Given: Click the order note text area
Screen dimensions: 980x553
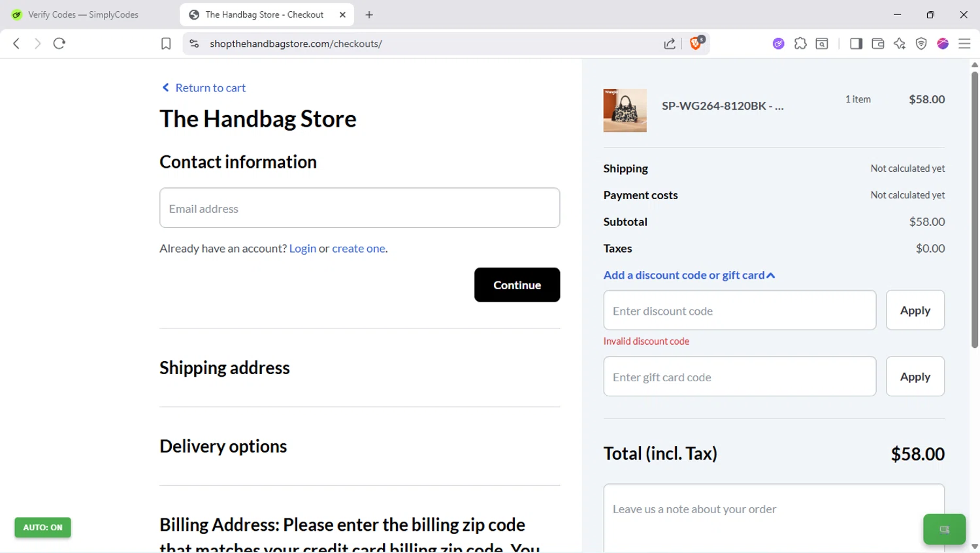Looking at the screenshot, I should pos(774,518).
